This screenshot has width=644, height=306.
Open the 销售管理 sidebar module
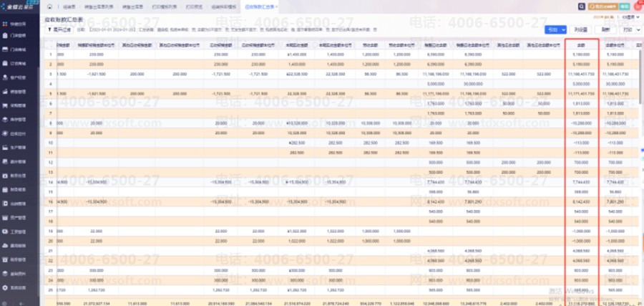pos(19,91)
